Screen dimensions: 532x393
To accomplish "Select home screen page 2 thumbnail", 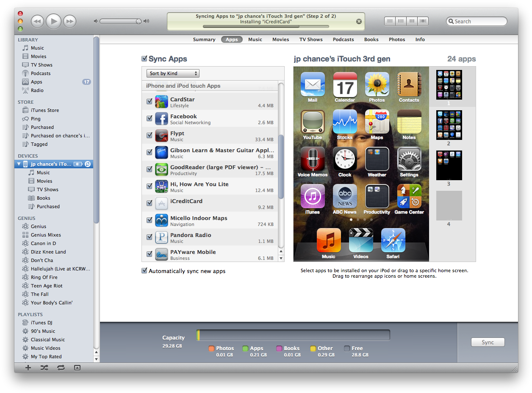I will pos(449,125).
